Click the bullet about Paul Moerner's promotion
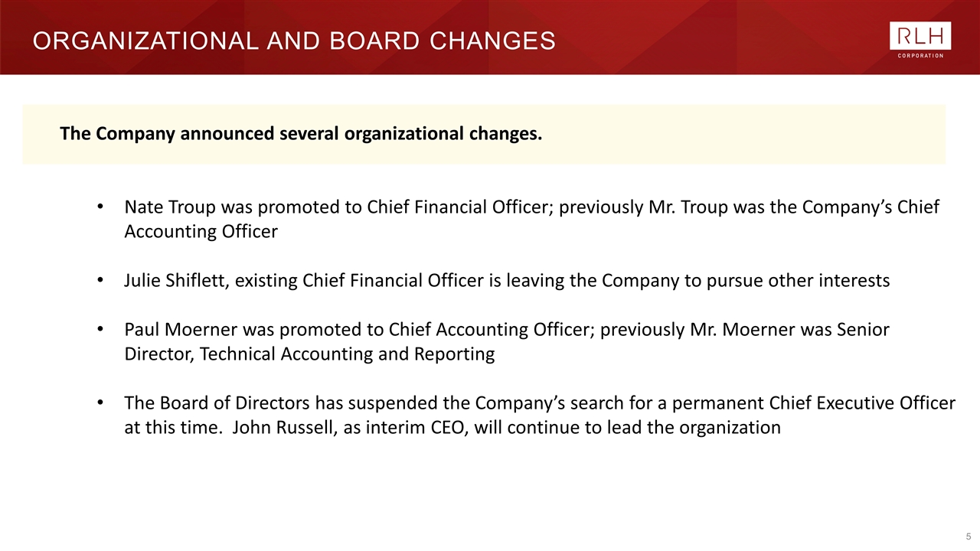Image resolution: width=980 pixels, height=551 pixels. pos(507,341)
